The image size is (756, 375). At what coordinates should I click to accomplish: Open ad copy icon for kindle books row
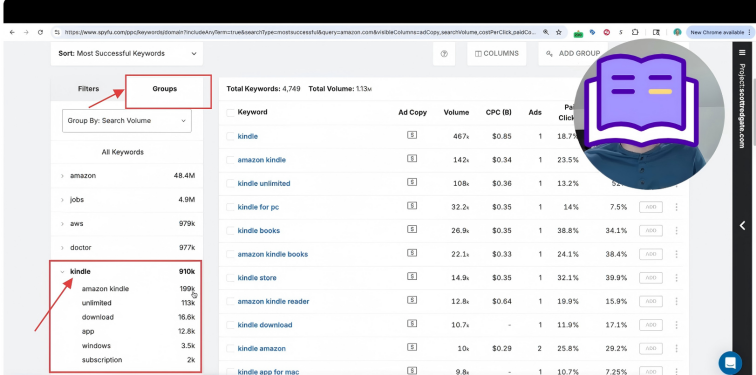pyautogui.click(x=412, y=229)
